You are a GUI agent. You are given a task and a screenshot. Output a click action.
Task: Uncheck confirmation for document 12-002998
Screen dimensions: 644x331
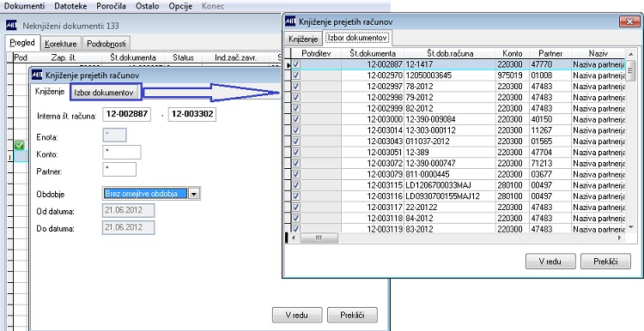click(295, 97)
